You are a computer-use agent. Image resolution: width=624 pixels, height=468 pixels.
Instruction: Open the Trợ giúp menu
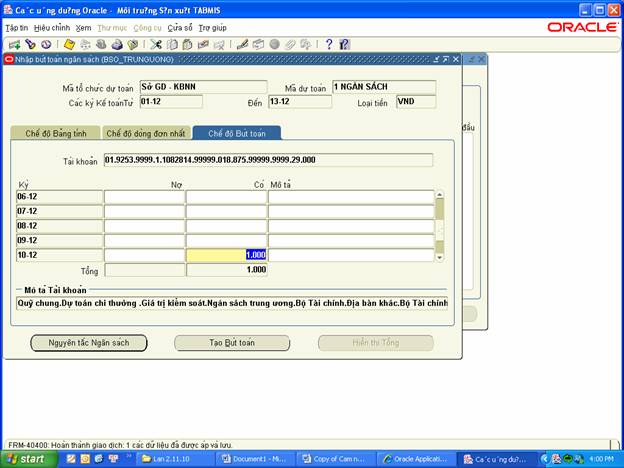[213, 28]
